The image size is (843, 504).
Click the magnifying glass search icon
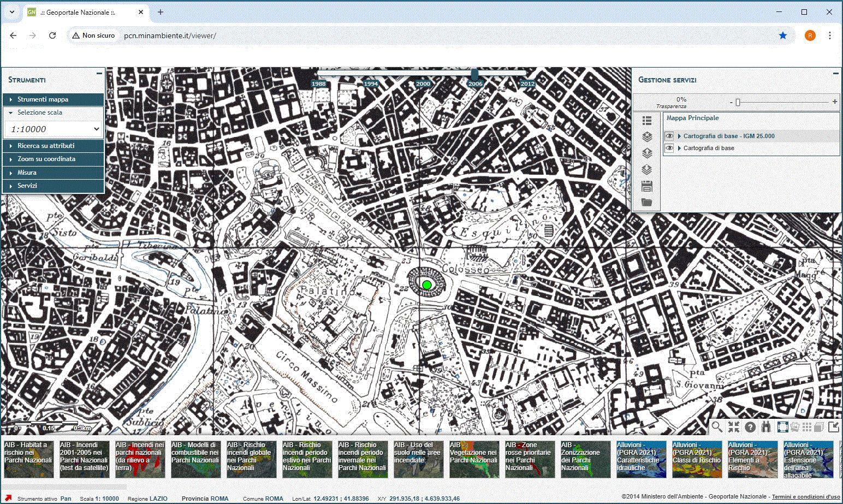click(x=716, y=427)
